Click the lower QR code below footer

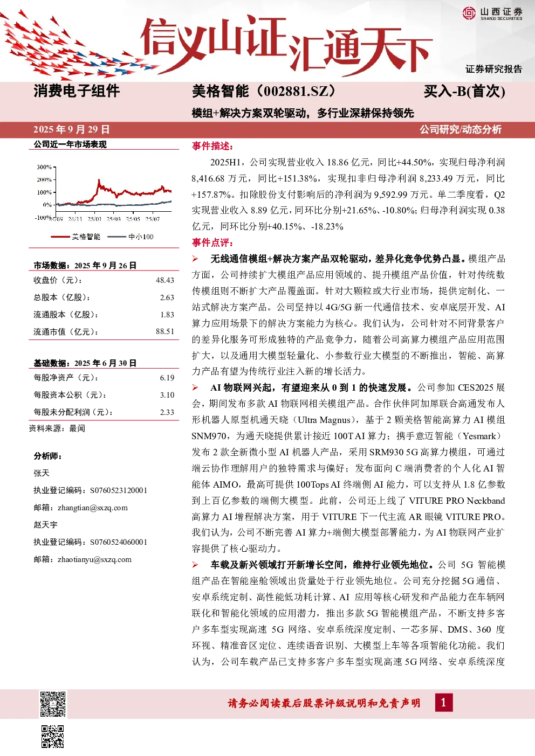(x=53, y=736)
